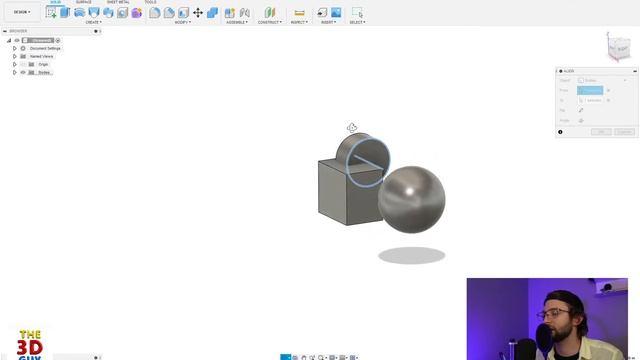Image resolution: width=640 pixels, height=360 pixels.
Task: Open the Design workspace dropdown
Action: pyautogui.click(x=22, y=12)
